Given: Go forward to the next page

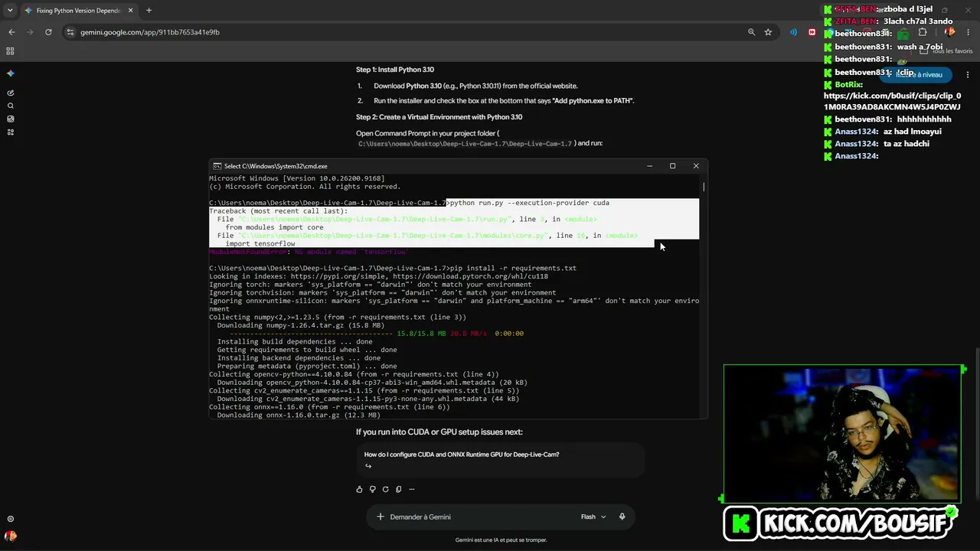Looking at the screenshot, I should pos(30,32).
